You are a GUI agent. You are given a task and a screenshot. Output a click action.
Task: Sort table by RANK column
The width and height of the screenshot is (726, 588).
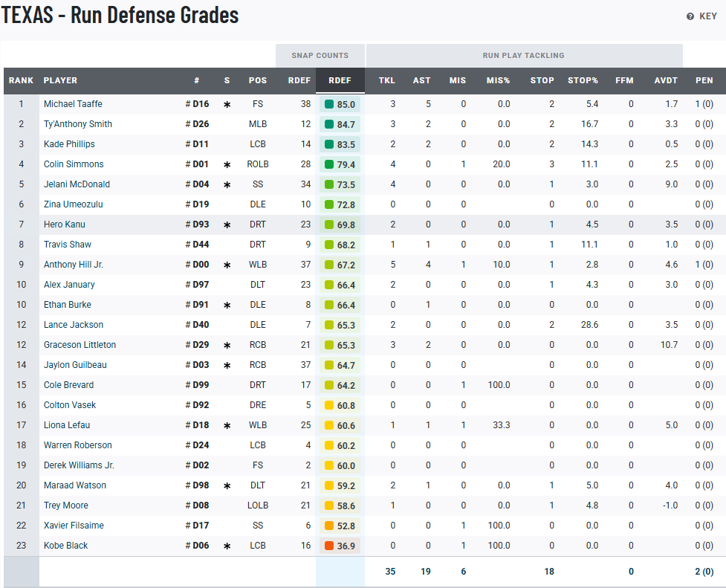tap(21, 80)
